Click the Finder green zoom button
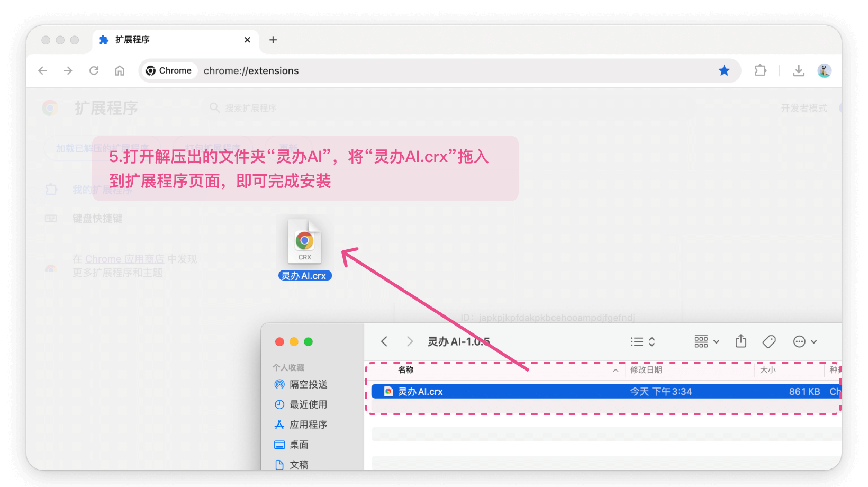868x487 pixels. click(x=308, y=342)
